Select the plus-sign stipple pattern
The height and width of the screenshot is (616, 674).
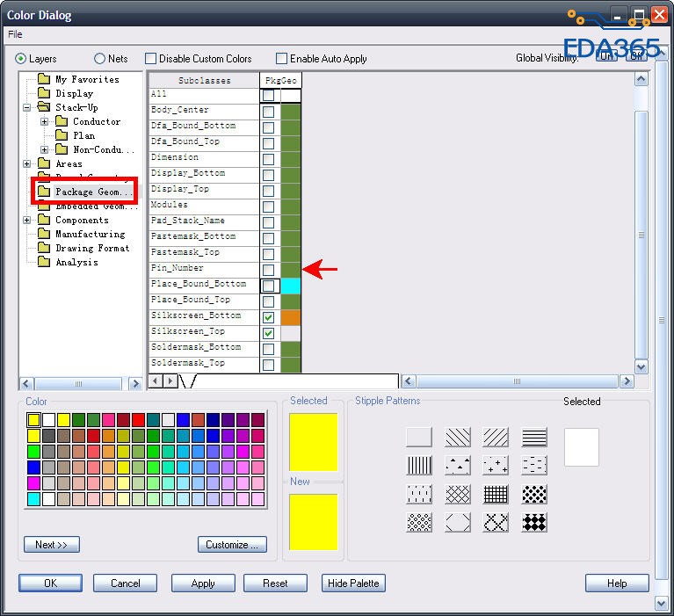point(496,466)
